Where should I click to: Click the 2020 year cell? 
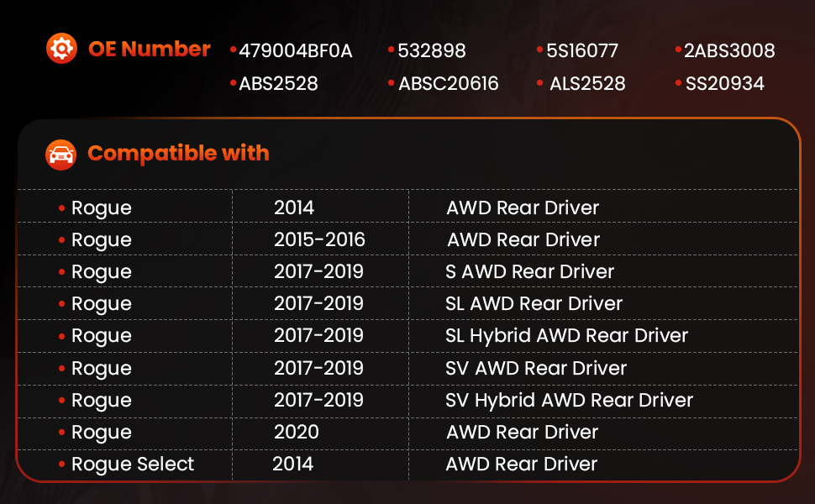[297, 433]
